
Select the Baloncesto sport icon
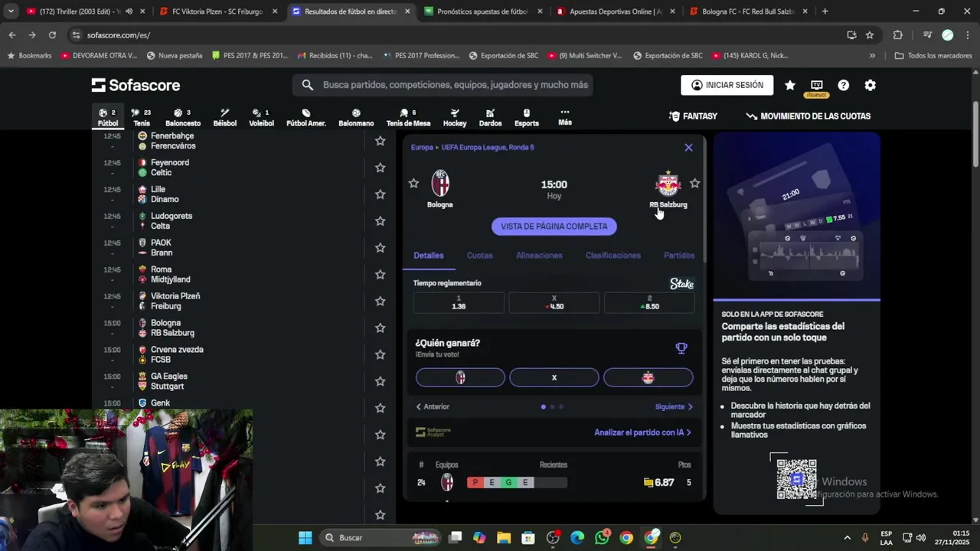183,117
